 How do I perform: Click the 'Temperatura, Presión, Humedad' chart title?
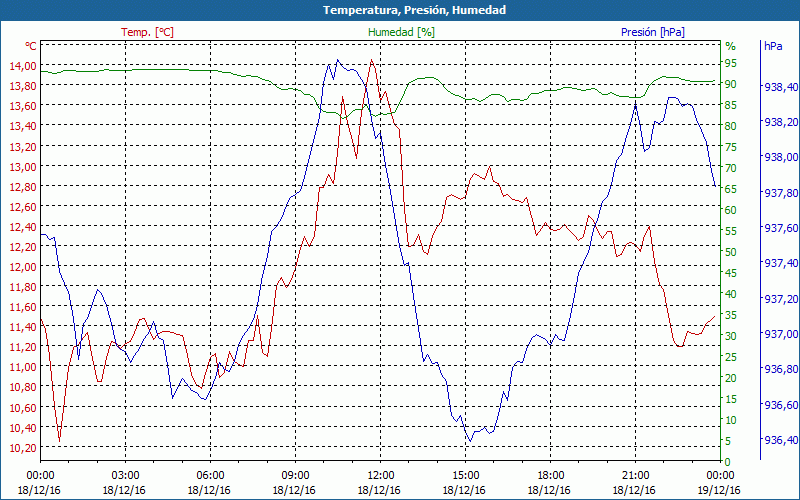414,10
